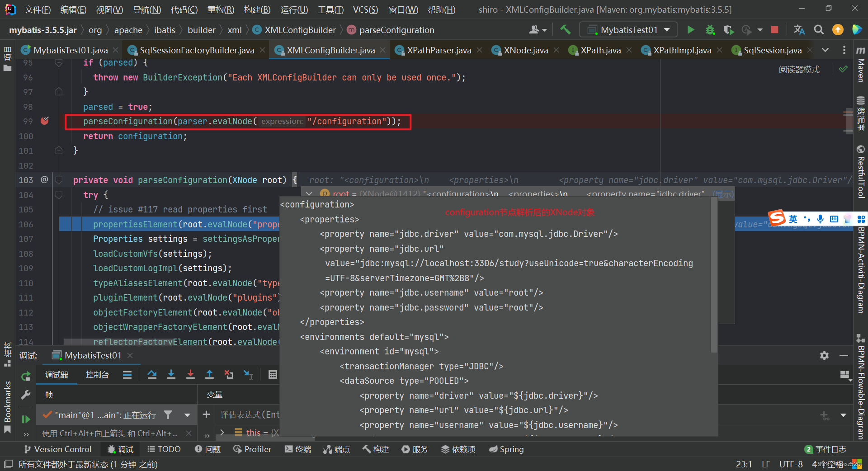Click Force Step Into red arrow icon

[190, 374]
